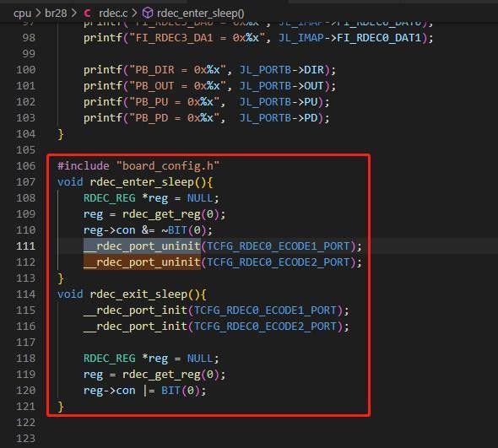Click the chevron after rdec.c
The height and width of the screenshot is (448, 498).
pos(134,13)
